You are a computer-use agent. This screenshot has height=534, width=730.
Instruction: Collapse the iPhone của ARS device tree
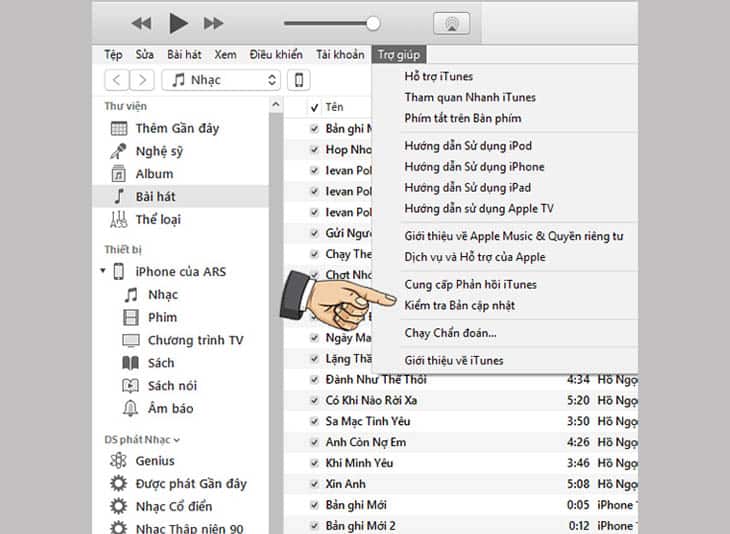coord(102,272)
